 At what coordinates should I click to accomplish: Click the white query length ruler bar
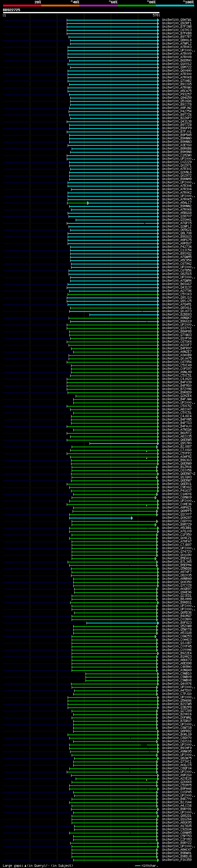(x=81, y=12)
